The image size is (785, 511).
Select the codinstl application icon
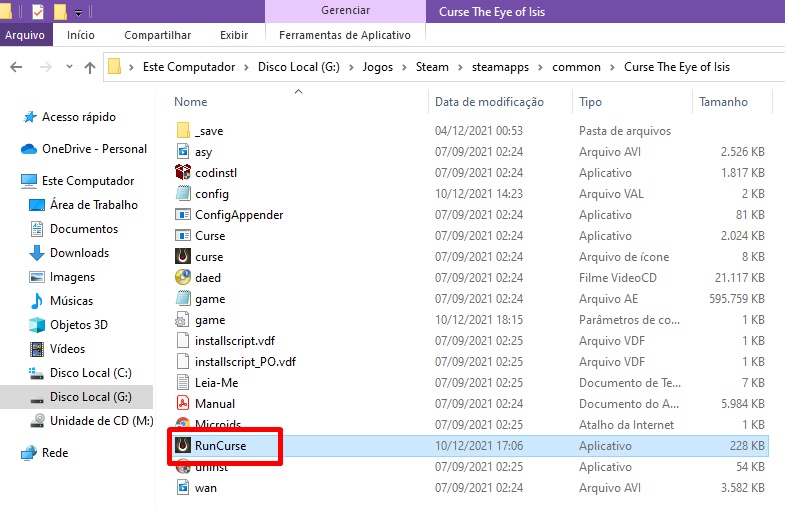pyautogui.click(x=183, y=173)
